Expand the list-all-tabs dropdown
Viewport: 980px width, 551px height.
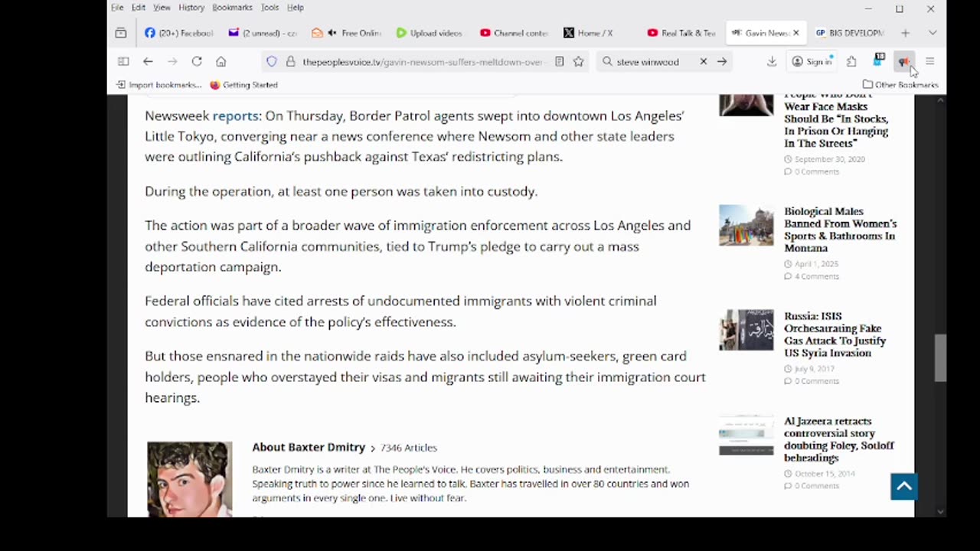pyautogui.click(x=932, y=33)
